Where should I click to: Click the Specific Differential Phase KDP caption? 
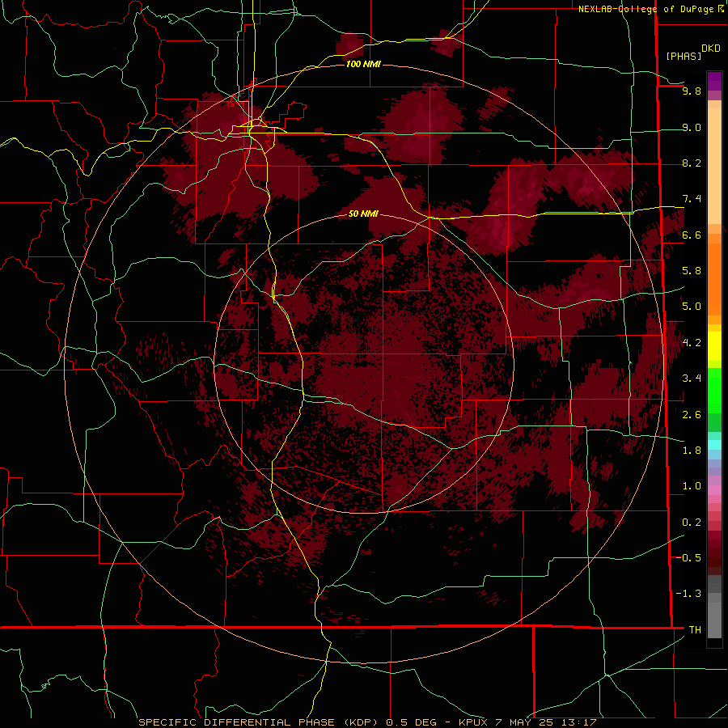pyautogui.click(x=368, y=722)
